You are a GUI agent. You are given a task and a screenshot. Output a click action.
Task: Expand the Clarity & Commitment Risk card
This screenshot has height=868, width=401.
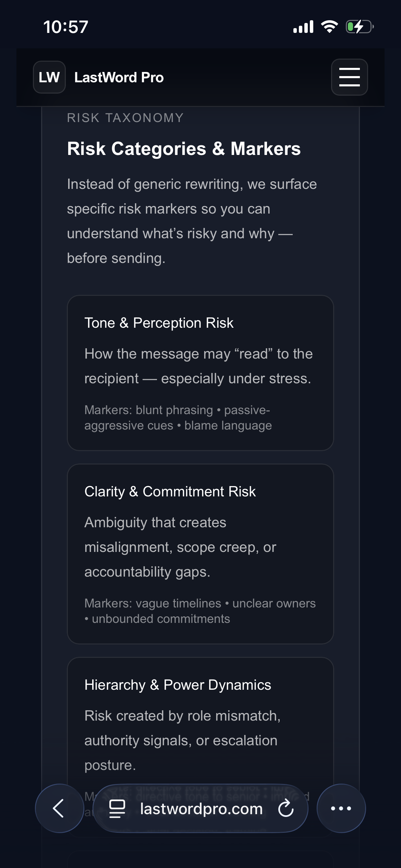tap(200, 555)
